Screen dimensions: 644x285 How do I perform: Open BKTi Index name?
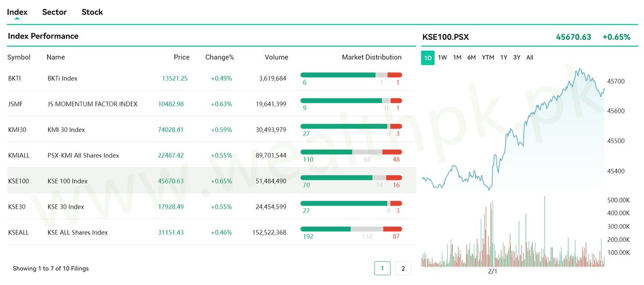[x=62, y=78]
